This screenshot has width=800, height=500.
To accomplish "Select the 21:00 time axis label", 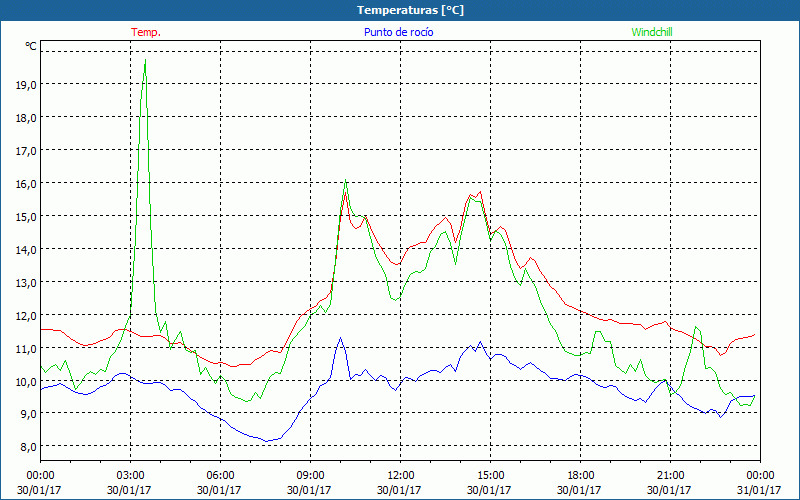I will click(670, 475).
